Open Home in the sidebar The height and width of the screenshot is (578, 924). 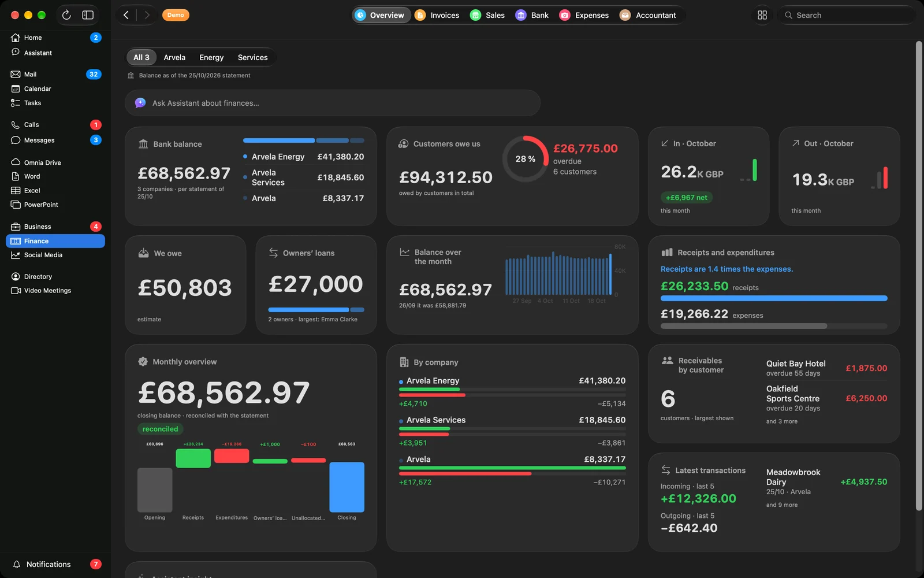click(55, 38)
